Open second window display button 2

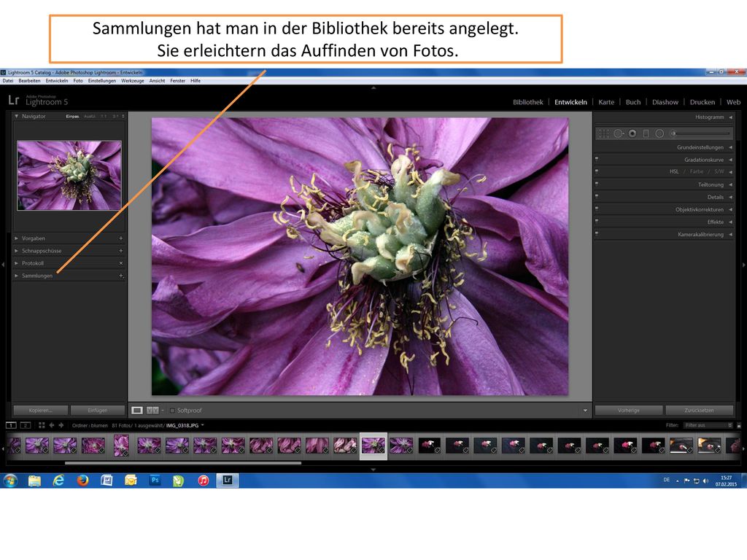click(26, 425)
